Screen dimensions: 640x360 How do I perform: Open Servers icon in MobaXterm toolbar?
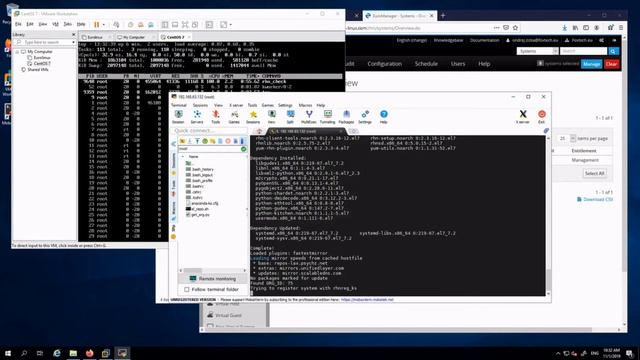click(x=197, y=116)
